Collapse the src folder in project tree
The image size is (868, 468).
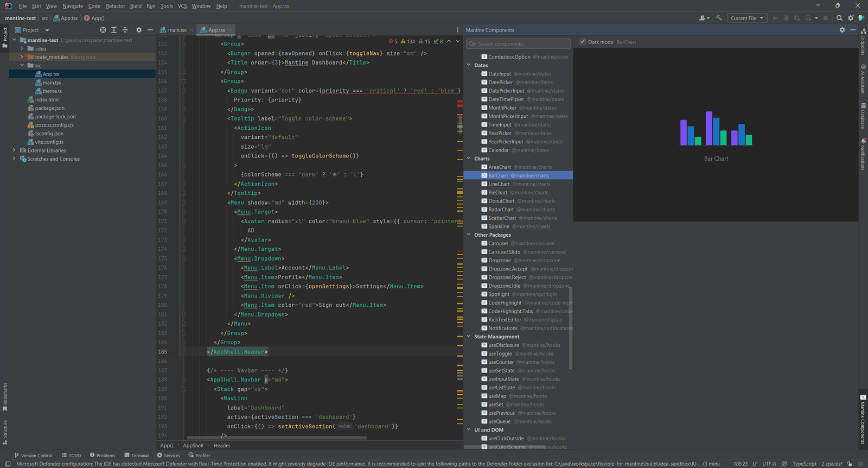point(22,65)
